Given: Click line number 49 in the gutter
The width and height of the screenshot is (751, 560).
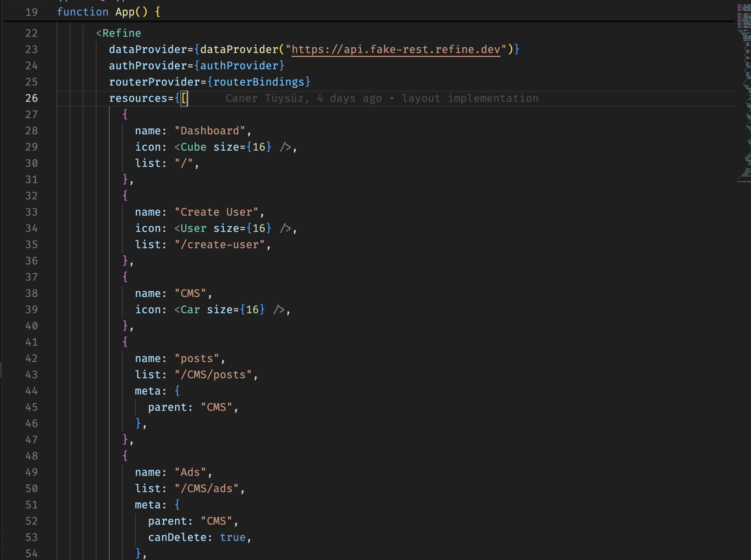Looking at the screenshot, I should (31, 472).
